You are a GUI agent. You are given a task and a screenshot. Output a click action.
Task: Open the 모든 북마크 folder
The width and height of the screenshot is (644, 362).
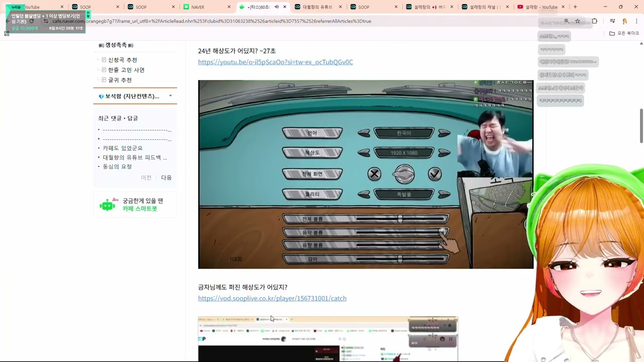coord(624,33)
